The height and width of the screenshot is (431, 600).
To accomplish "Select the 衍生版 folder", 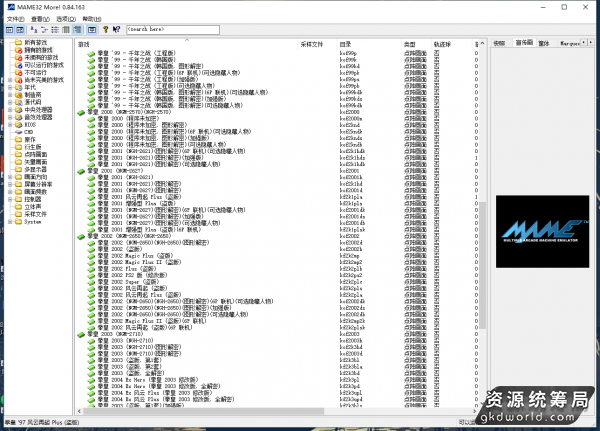I will coord(33,147).
